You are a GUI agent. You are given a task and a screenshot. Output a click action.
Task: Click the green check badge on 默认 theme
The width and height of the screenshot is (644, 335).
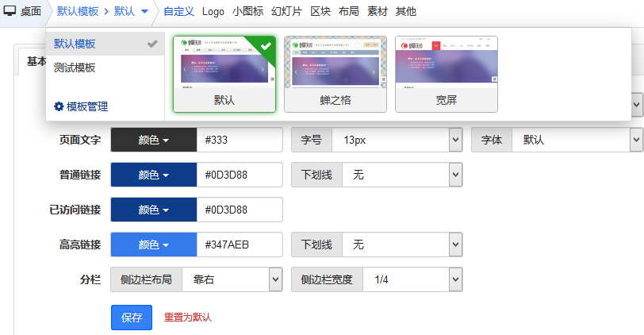(266, 46)
